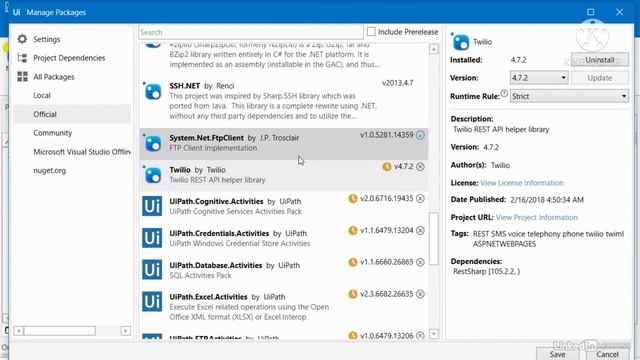Click the Cancel button
Screen dimensions: 640x360
(x=607, y=353)
